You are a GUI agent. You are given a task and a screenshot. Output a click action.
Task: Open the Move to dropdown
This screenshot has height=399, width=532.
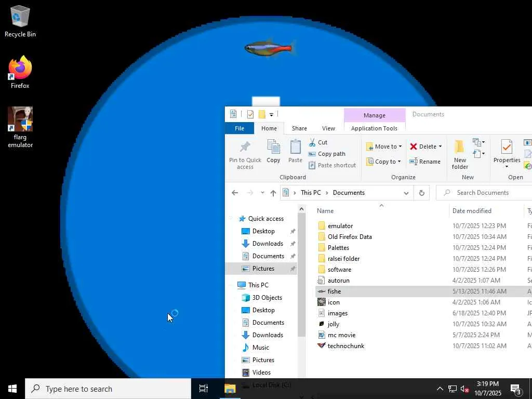(x=384, y=147)
